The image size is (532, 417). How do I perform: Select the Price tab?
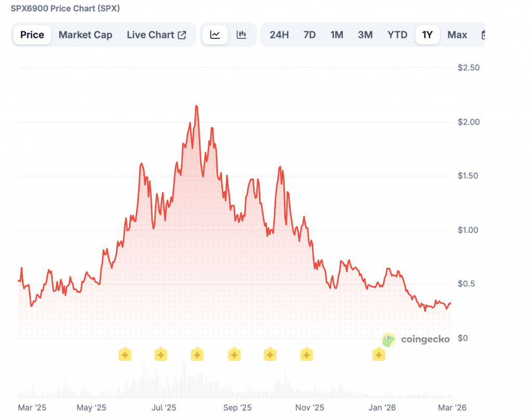coord(32,34)
